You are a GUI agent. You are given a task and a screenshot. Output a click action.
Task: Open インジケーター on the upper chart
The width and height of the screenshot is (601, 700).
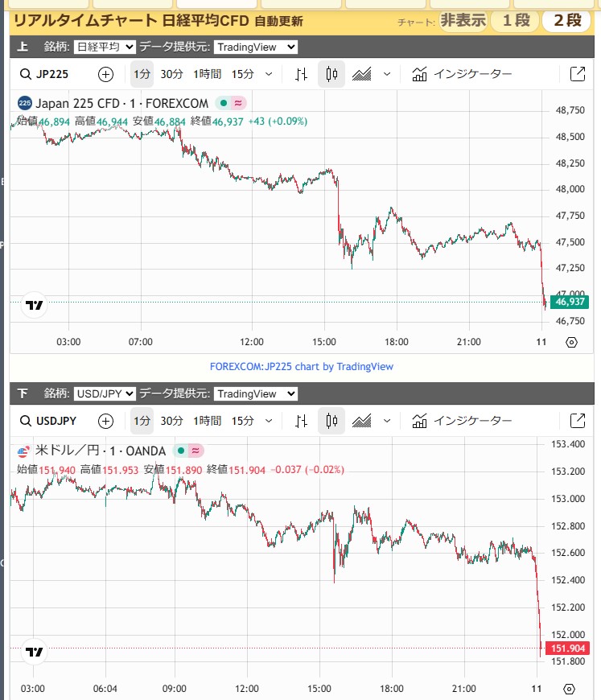(x=462, y=75)
